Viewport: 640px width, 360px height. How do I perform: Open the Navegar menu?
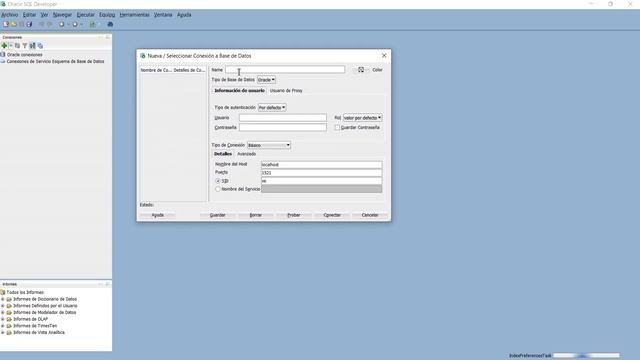coord(62,15)
